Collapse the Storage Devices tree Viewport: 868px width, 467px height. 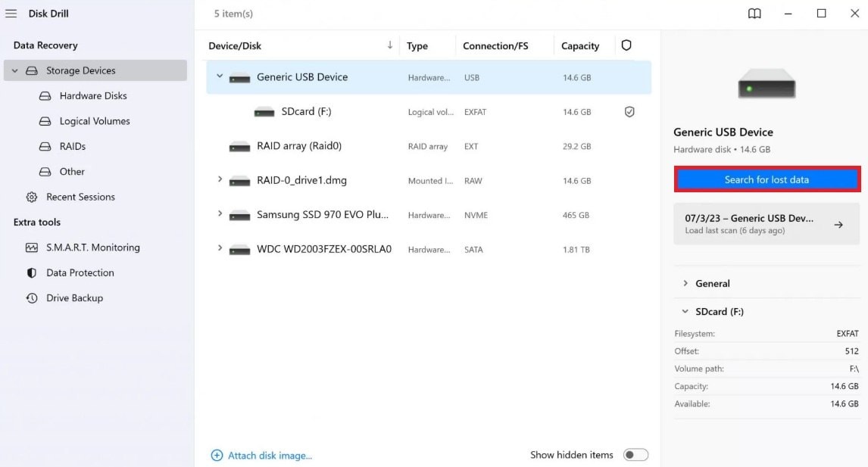pyautogui.click(x=15, y=71)
